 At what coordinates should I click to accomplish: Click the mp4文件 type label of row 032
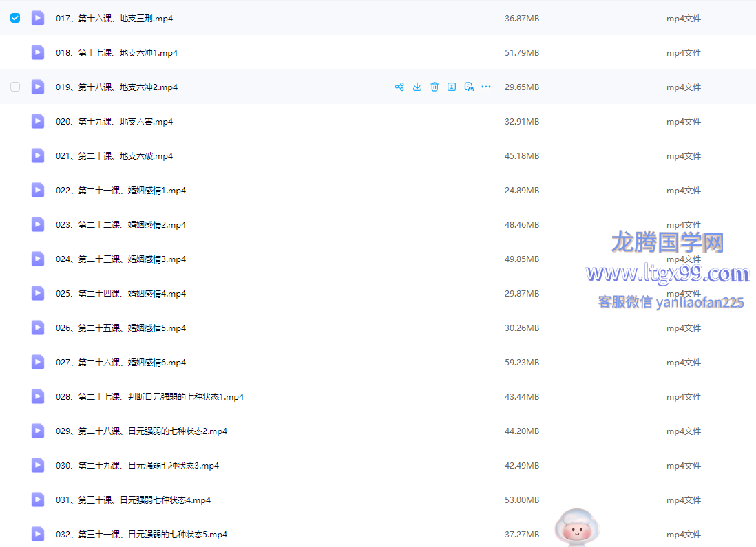tap(683, 535)
